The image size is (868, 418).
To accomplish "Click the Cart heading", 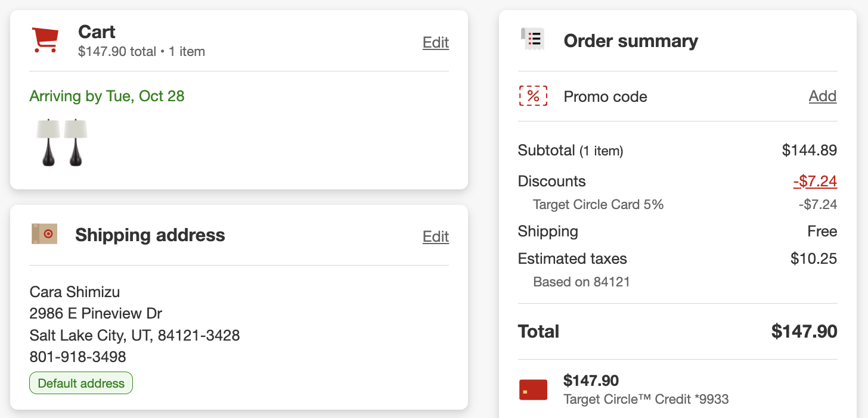I will [97, 32].
